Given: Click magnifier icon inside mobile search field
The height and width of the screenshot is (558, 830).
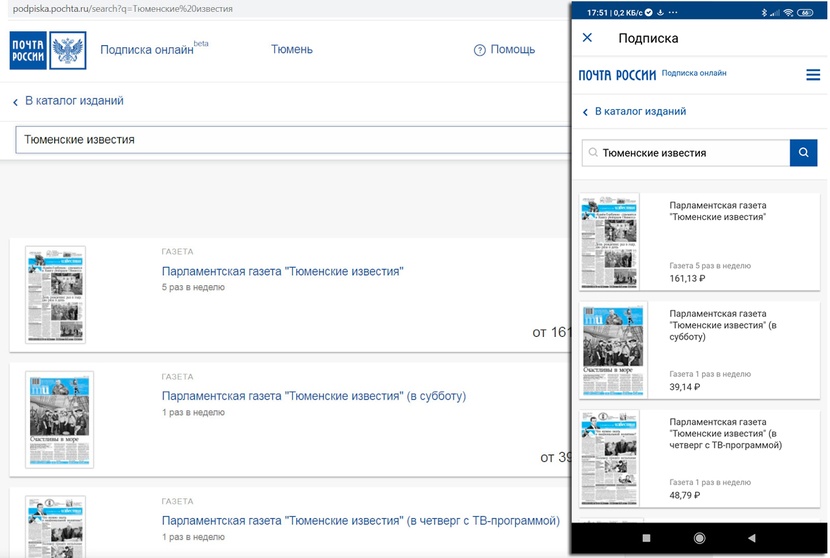Looking at the screenshot, I should (593, 152).
